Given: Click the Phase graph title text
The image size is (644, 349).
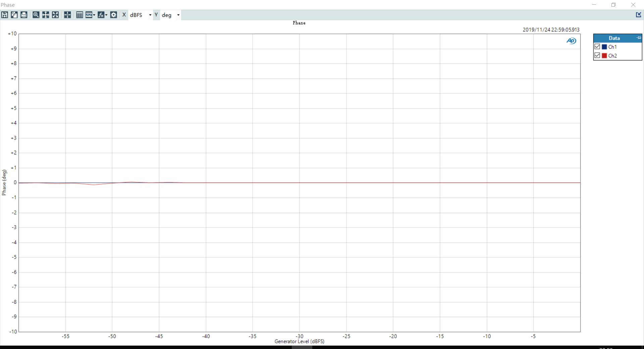Looking at the screenshot, I should [299, 23].
